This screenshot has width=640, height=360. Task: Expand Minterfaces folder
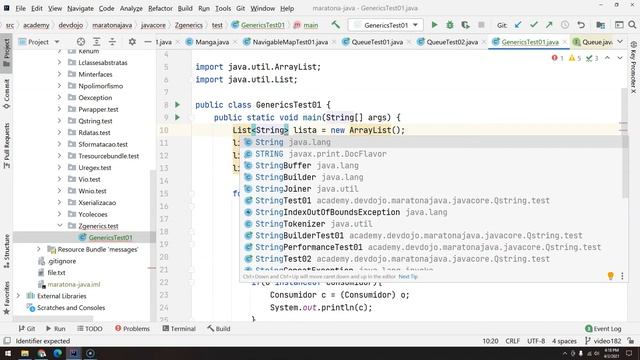(60, 74)
